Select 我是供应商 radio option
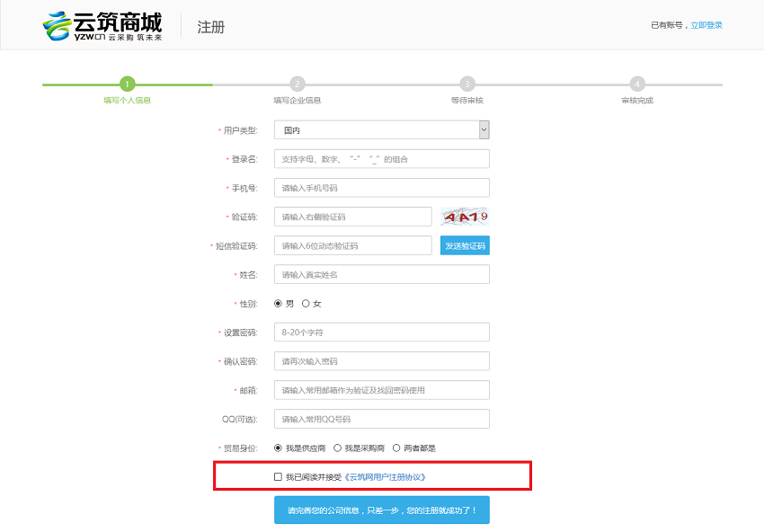This screenshot has height=532, width=764. pos(279,448)
